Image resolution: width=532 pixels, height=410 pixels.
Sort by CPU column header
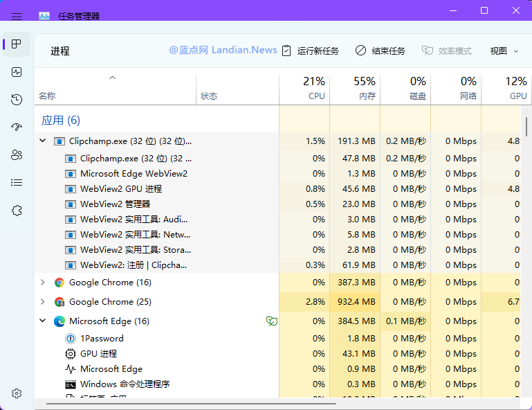click(x=304, y=89)
